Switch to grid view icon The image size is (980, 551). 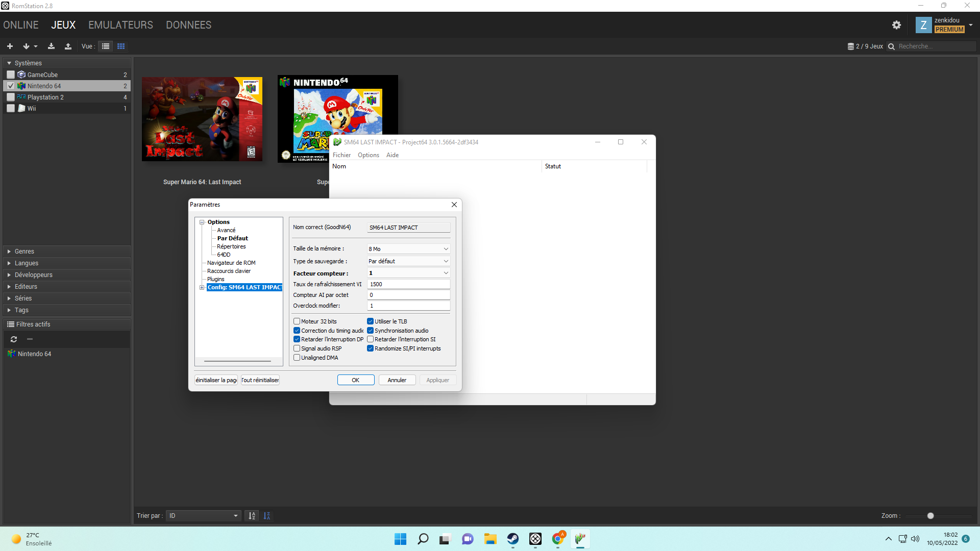[x=121, y=46]
